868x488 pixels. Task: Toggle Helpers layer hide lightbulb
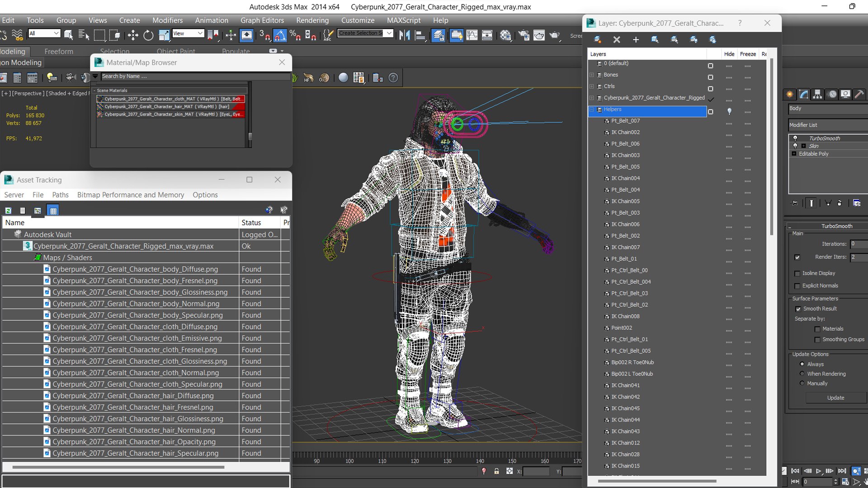coord(729,111)
